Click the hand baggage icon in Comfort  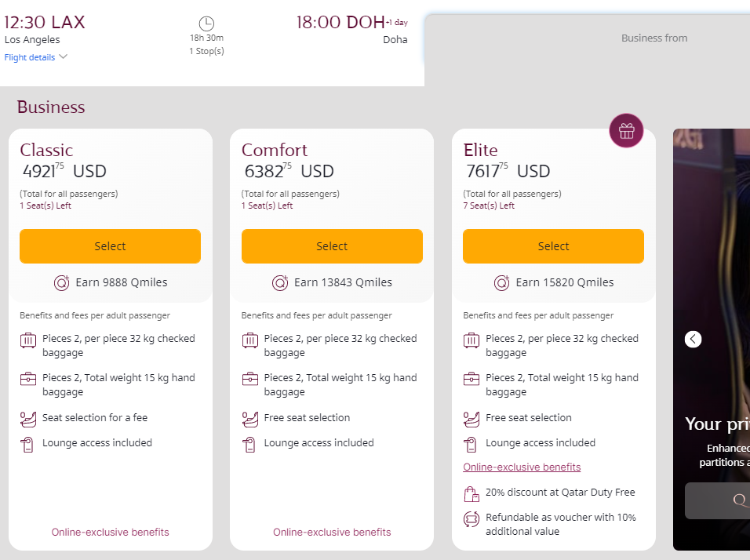pos(250,380)
